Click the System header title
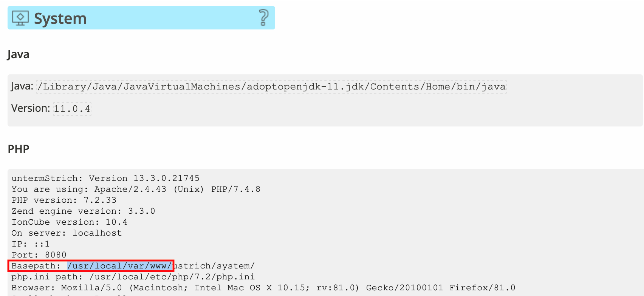Viewport: 644px width, 296px height. point(60,18)
